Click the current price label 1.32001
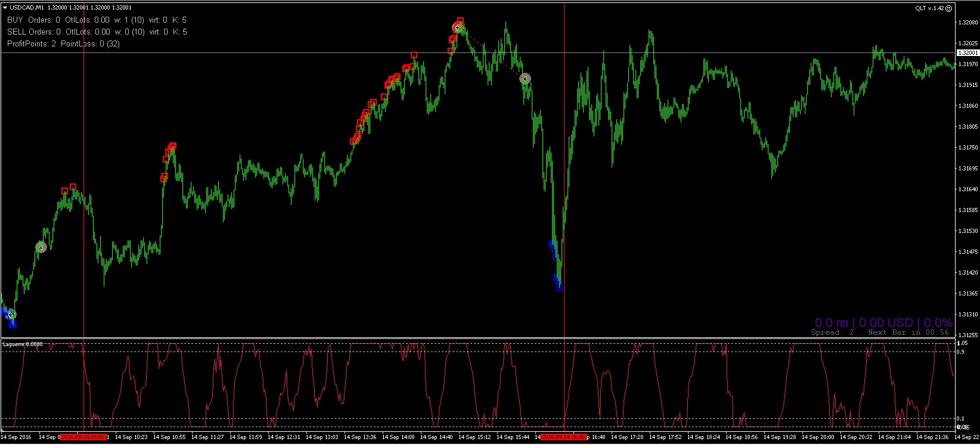The width and height of the screenshot is (980, 445). click(x=968, y=53)
